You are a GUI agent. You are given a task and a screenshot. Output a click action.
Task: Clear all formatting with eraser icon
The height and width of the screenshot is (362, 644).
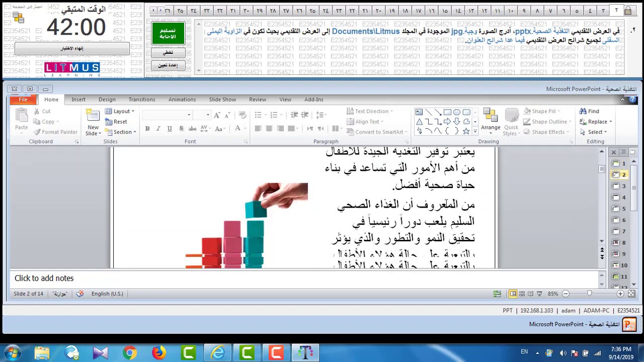point(243,115)
